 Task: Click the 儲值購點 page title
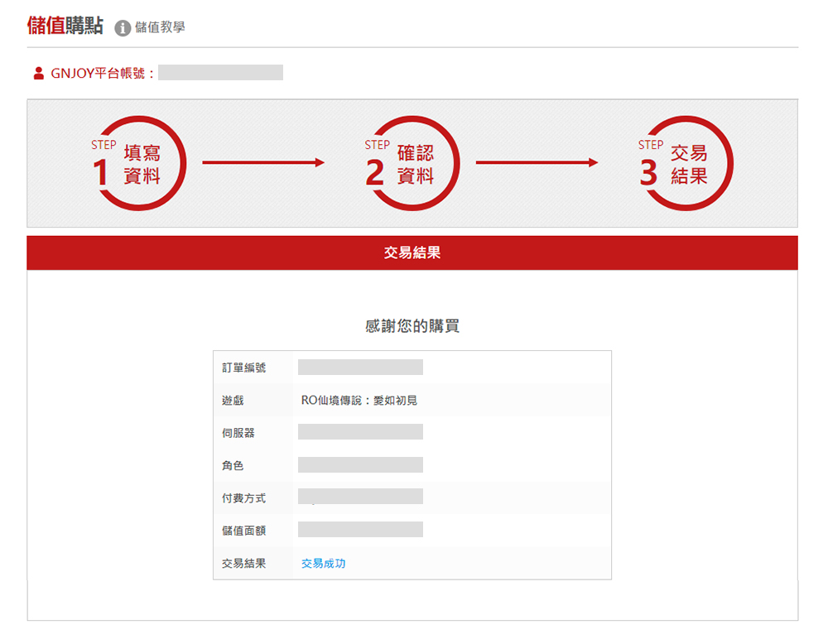[x=65, y=26]
